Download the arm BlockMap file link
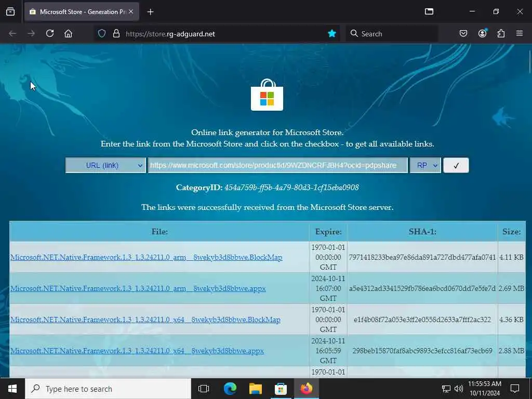Viewport: 532px width, 399px height. (x=146, y=257)
